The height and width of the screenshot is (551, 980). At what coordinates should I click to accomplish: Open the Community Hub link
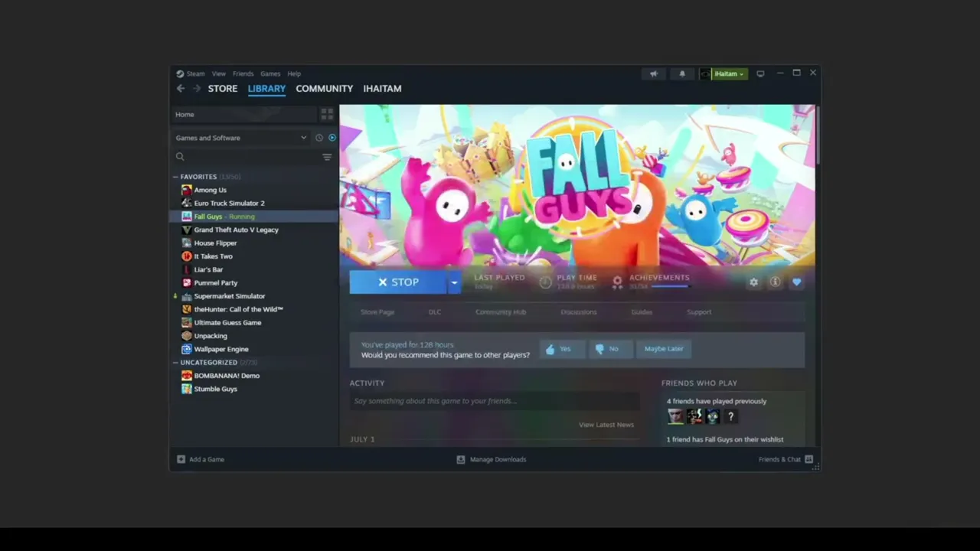(x=501, y=312)
